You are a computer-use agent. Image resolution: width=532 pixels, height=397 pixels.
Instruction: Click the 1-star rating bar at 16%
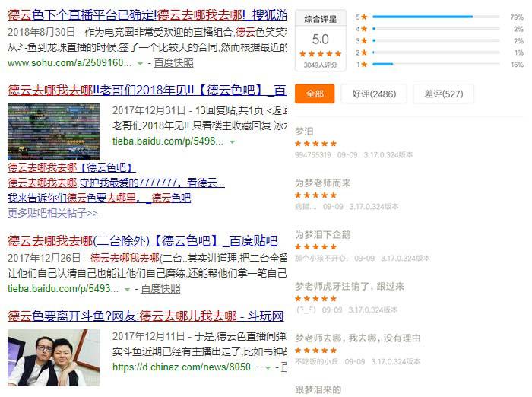(436, 64)
